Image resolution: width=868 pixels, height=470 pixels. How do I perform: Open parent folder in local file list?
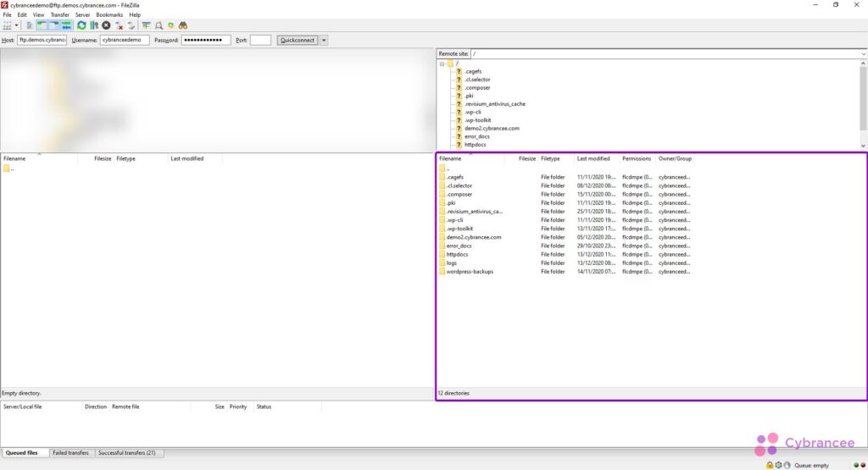pyautogui.click(x=8, y=169)
